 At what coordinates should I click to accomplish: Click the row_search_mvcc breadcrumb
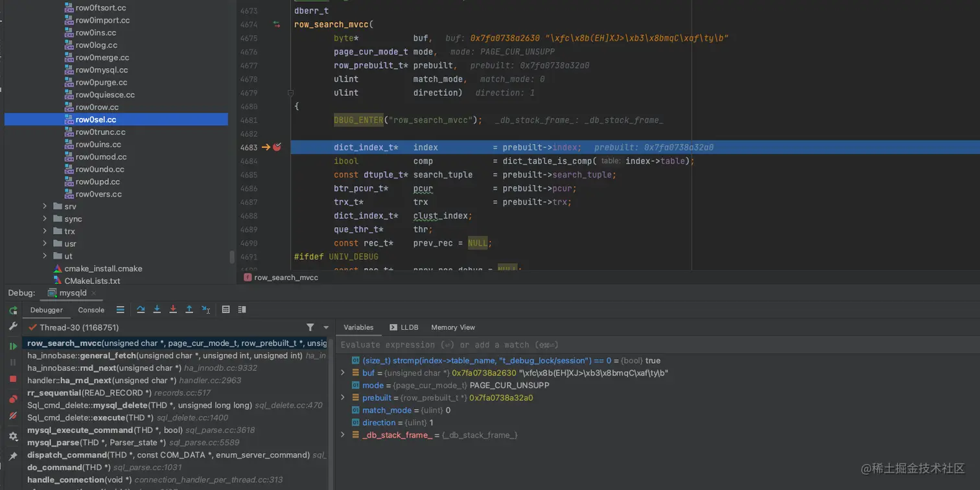click(x=281, y=277)
